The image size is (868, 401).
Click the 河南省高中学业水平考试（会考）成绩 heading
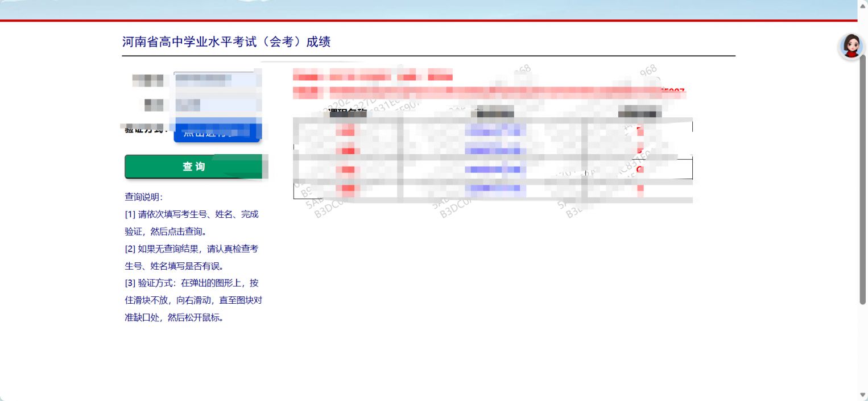coord(226,42)
